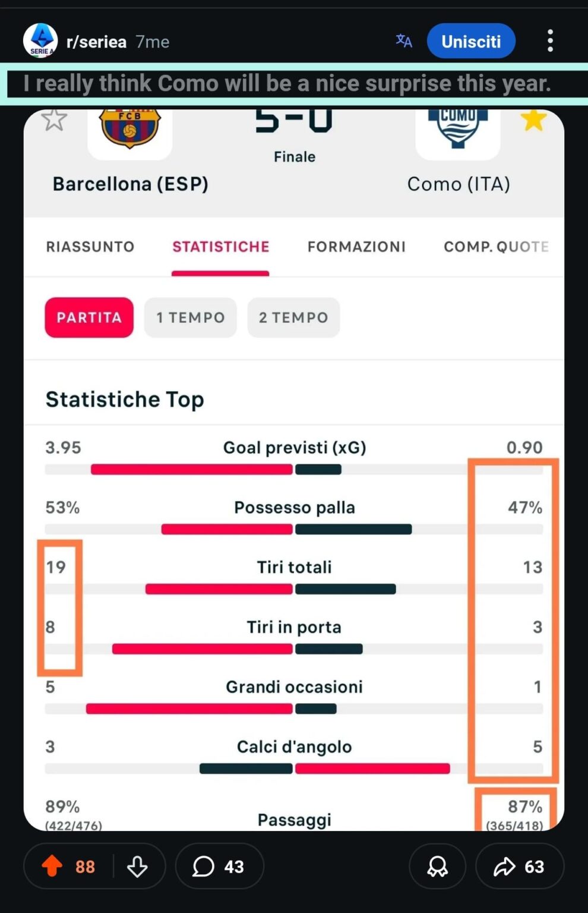Select the 1 TEMPO filter

190,317
